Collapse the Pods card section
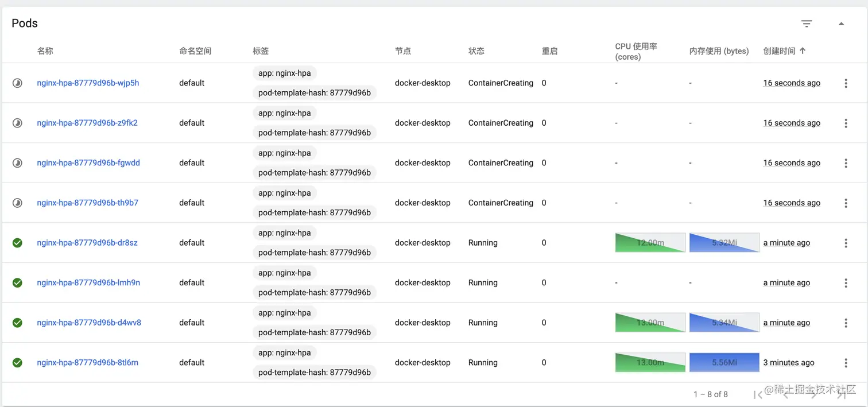Image resolution: width=868 pixels, height=407 pixels. pyautogui.click(x=841, y=24)
